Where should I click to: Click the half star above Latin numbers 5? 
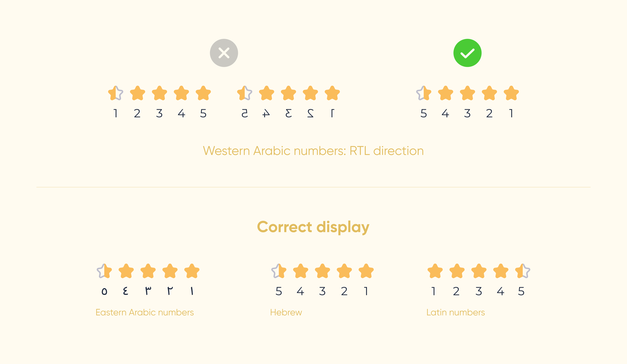click(x=523, y=271)
